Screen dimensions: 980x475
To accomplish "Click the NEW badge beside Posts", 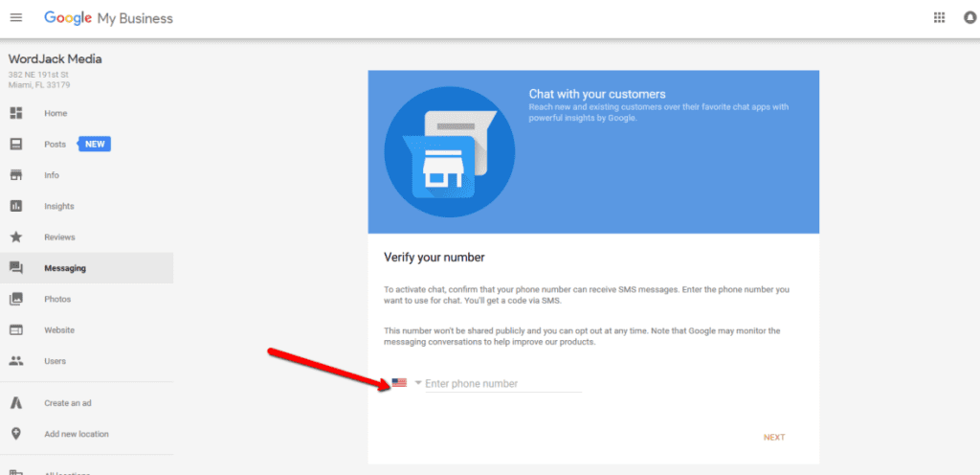I will pos(95,145).
